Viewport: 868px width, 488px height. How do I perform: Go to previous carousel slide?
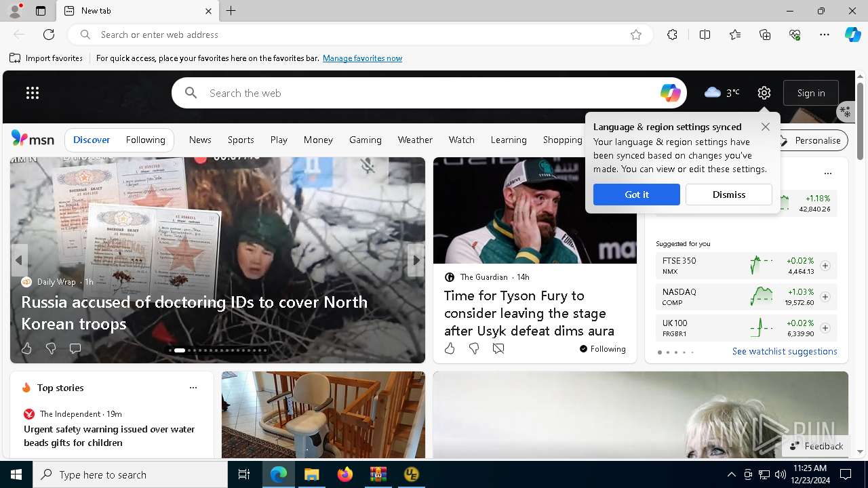[19, 260]
